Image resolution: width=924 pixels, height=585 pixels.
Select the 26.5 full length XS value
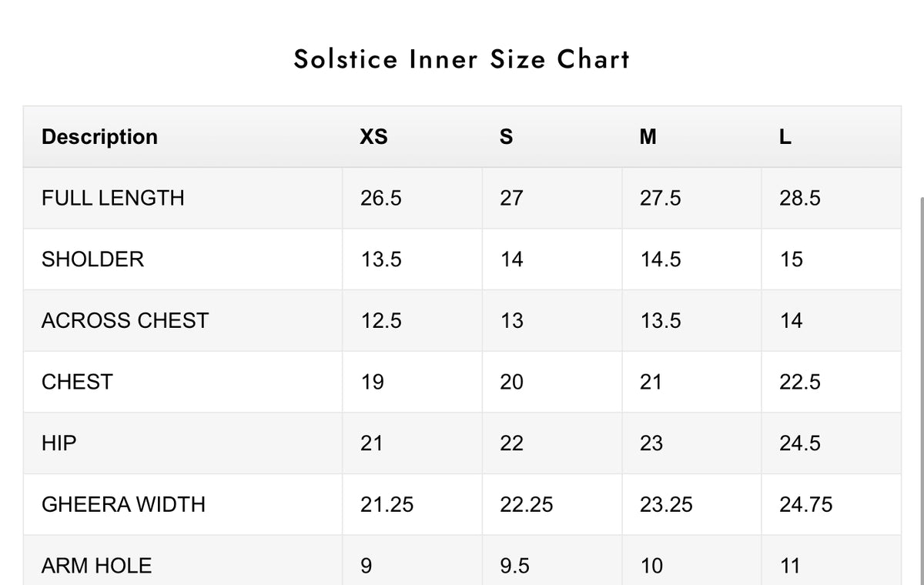[380, 198]
